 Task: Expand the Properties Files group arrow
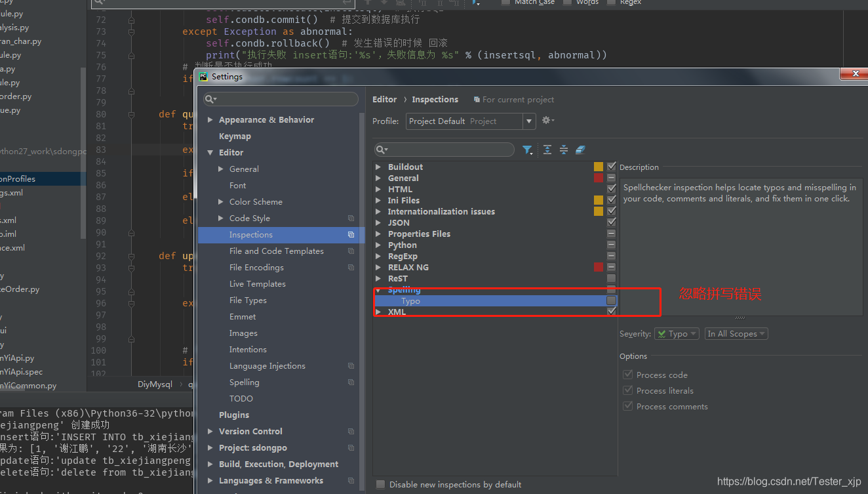(378, 234)
